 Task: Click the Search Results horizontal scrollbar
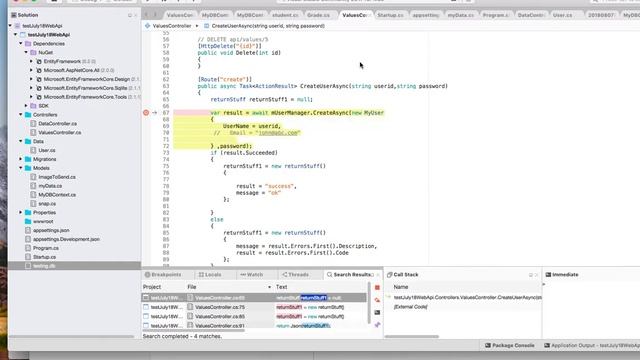194,330
